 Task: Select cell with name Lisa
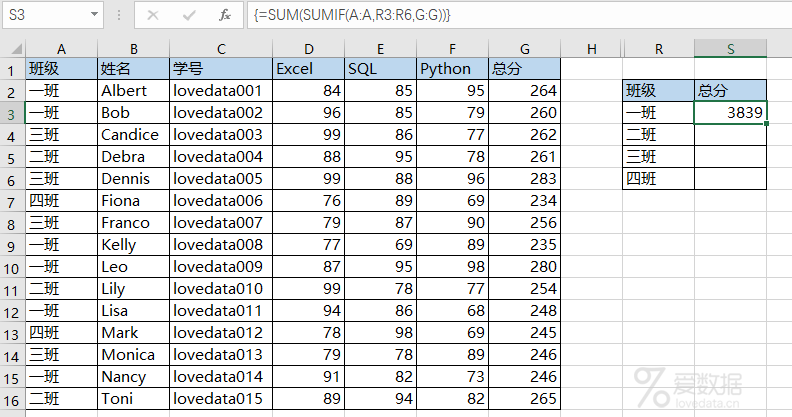pyautogui.click(x=133, y=310)
